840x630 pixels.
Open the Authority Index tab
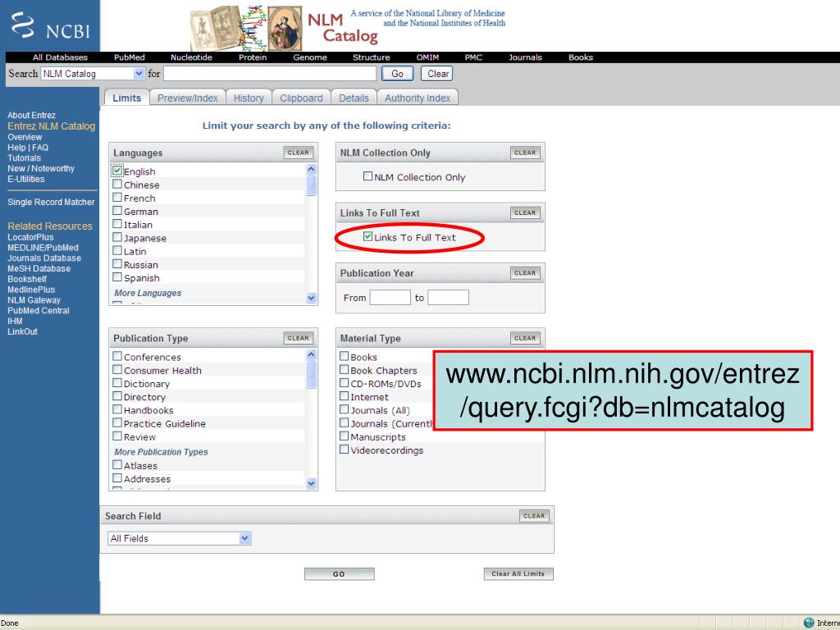[418, 98]
